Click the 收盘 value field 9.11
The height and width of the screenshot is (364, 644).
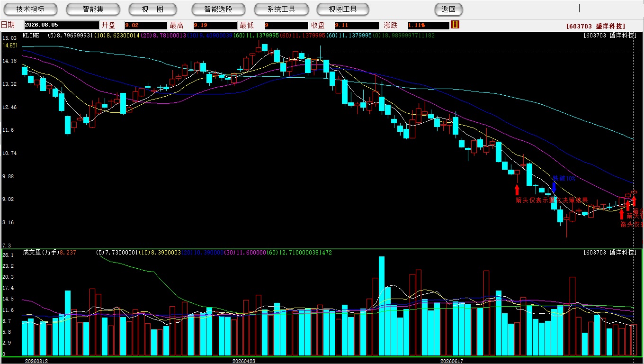[x=357, y=25]
